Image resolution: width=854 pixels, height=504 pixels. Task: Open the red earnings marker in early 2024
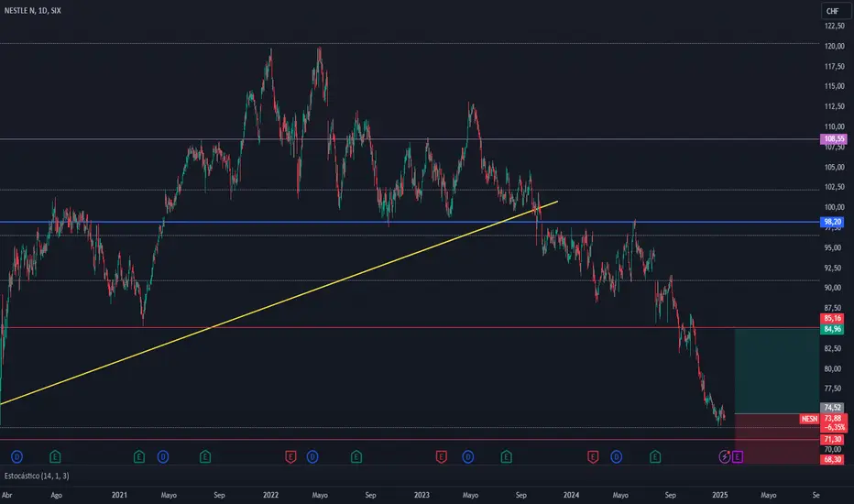[x=593, y=456]
